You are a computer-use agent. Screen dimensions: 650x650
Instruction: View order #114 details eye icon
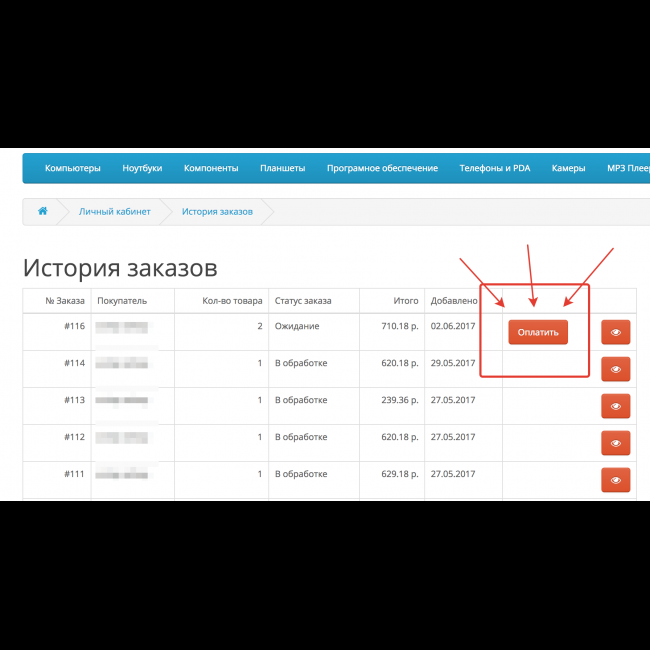[x=615, y=370]
